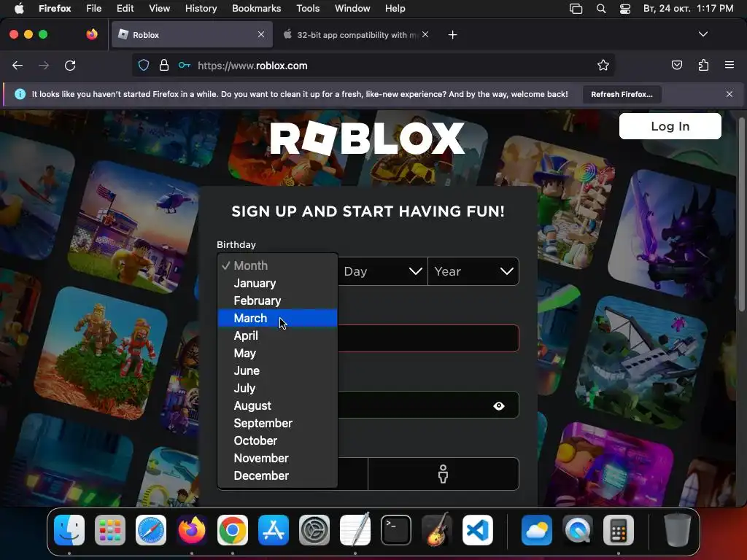
Task: Open the History menu
Action: click(x=201, y=9)
